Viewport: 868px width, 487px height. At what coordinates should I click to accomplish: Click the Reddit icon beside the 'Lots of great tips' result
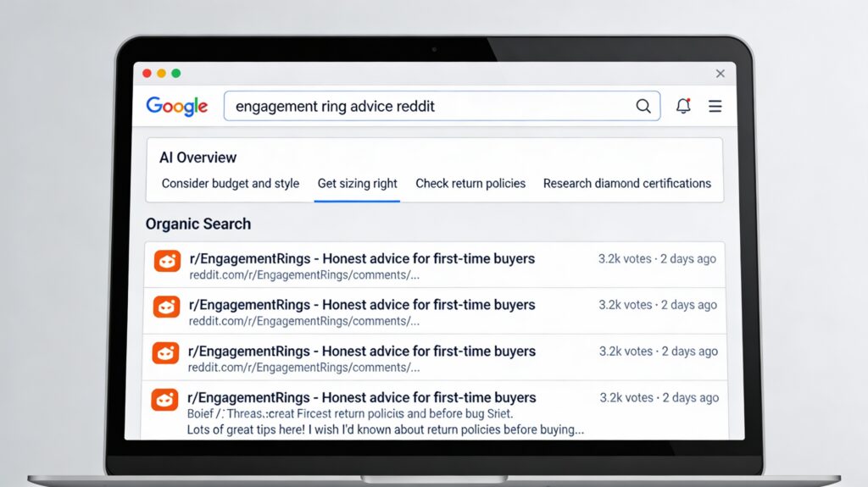pyautogui.click(x=164, y=400)
